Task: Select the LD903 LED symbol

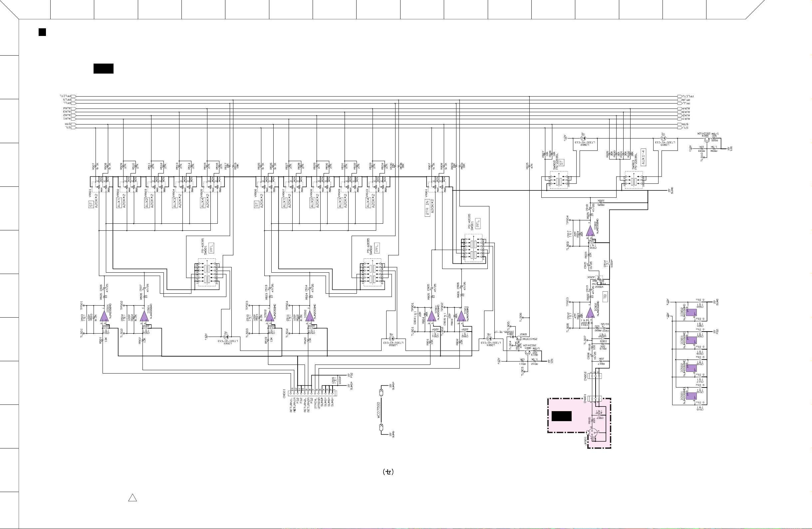Action: 663,138
